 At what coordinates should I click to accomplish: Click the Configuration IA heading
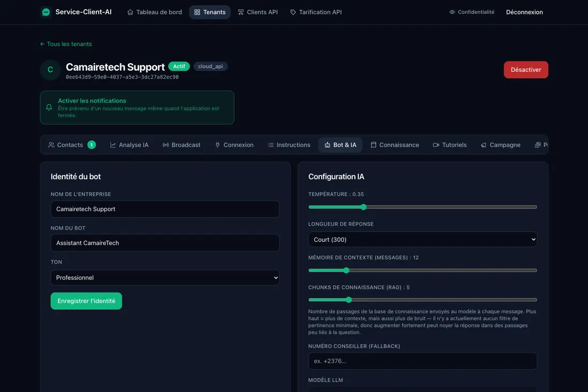336,176
